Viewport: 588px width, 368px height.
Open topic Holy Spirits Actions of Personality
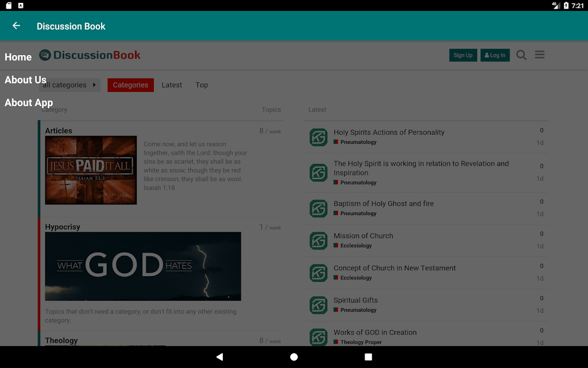[x=389, y=132]
